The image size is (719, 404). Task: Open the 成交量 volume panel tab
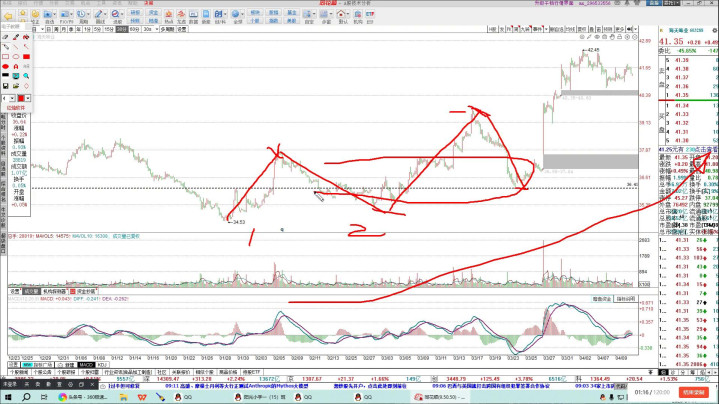point(31,292)
